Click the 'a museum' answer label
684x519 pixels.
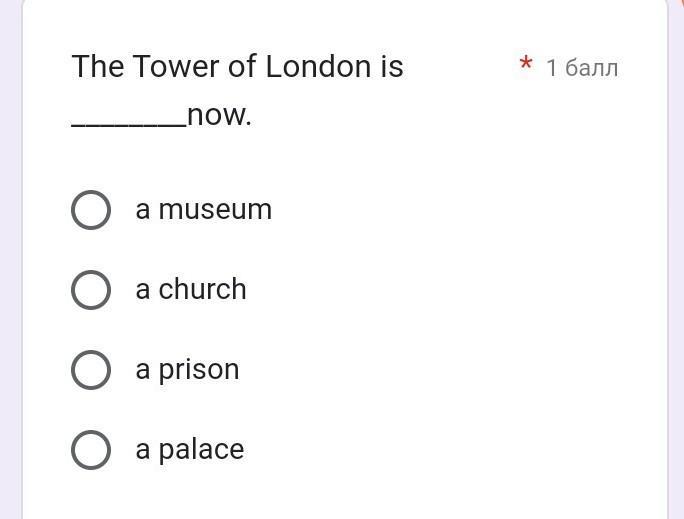tap(203, 210)
